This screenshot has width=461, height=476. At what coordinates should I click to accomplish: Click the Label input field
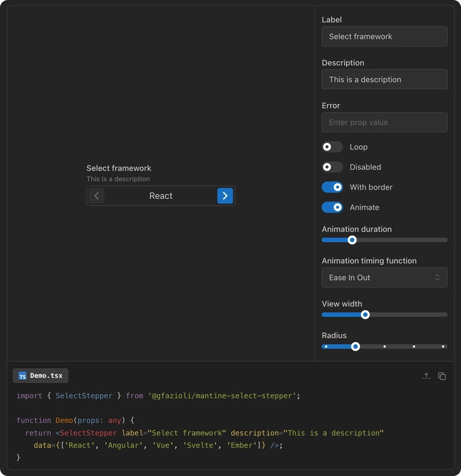point(384,36)
